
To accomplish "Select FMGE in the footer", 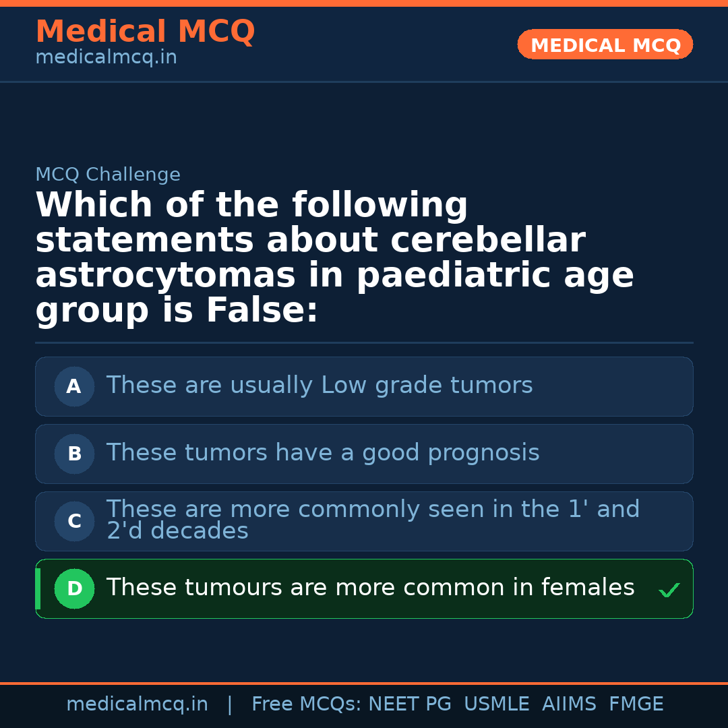I will click(636, 704).
